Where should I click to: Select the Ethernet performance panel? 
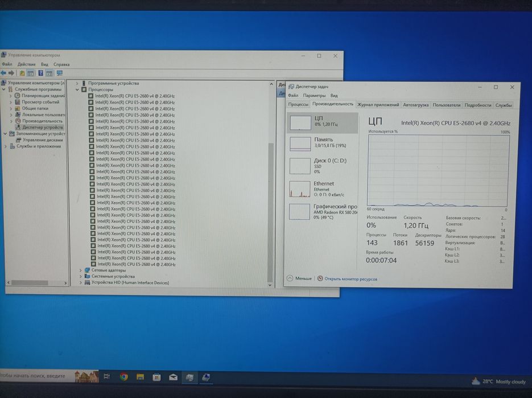(323, 189)
